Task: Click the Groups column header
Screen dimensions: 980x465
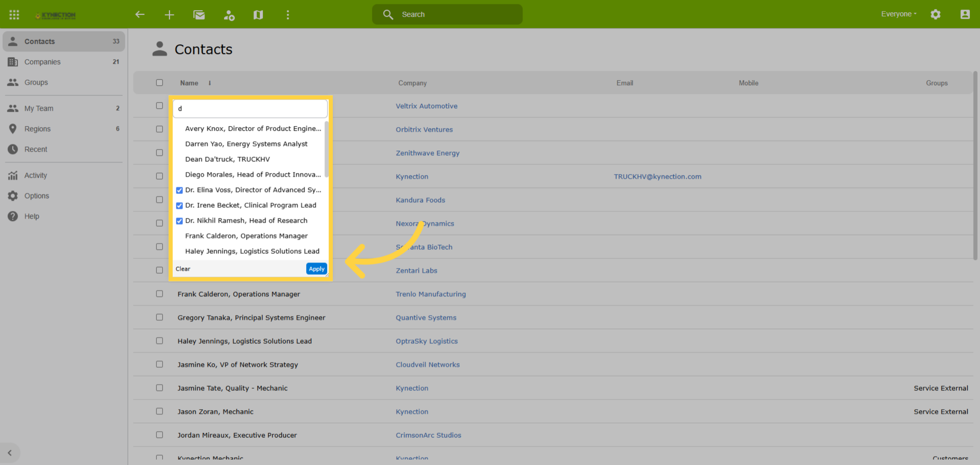Action: coord(937,83)
